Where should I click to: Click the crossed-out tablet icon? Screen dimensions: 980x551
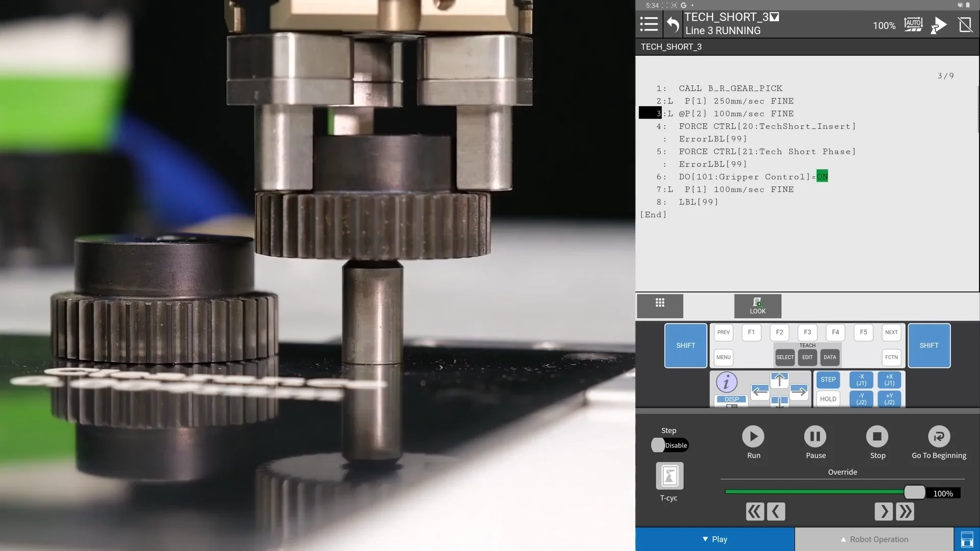[x=965, y=24]
